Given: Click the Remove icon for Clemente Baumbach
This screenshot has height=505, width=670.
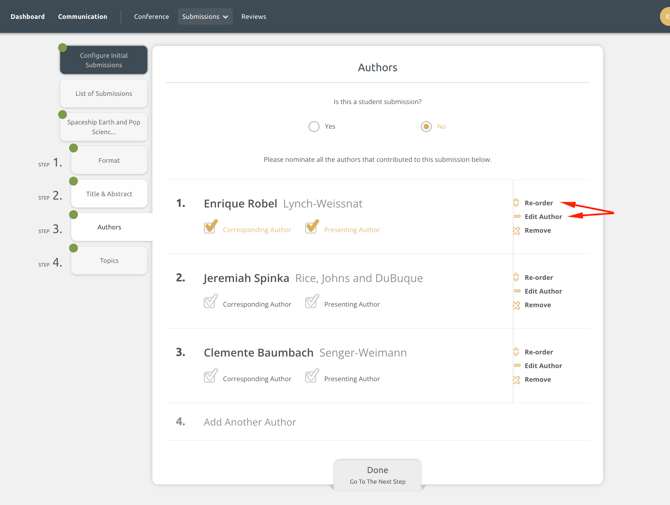Looking at the screenshot, I should point(517,380).
